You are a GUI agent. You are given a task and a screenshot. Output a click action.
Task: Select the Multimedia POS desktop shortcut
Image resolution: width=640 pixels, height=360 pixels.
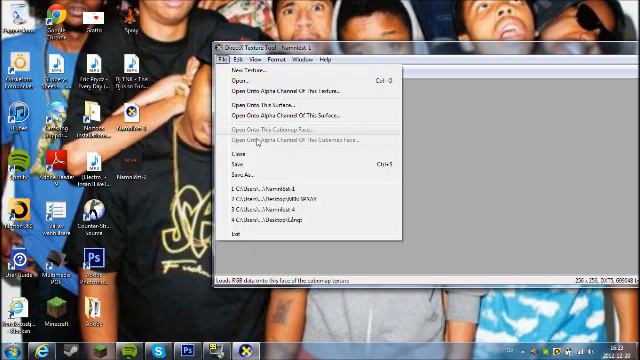tap(56, 266)
